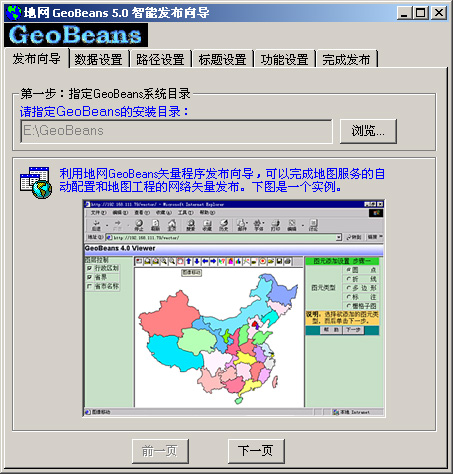Open the 功能设置 tab

pos(284,60)
